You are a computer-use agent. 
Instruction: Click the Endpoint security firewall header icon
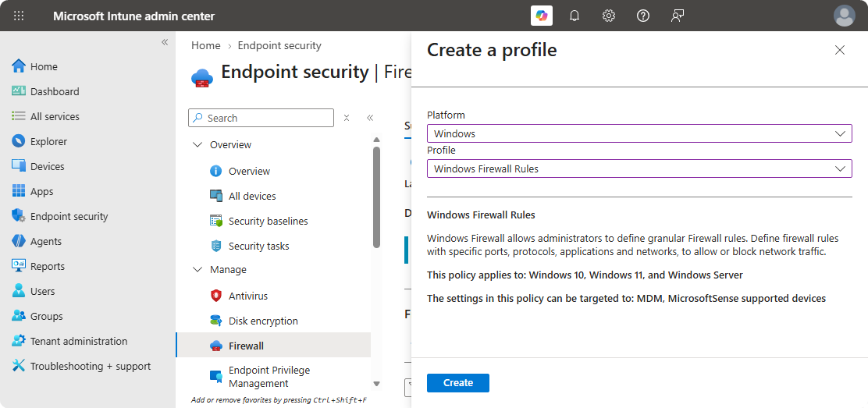[202, 78]
